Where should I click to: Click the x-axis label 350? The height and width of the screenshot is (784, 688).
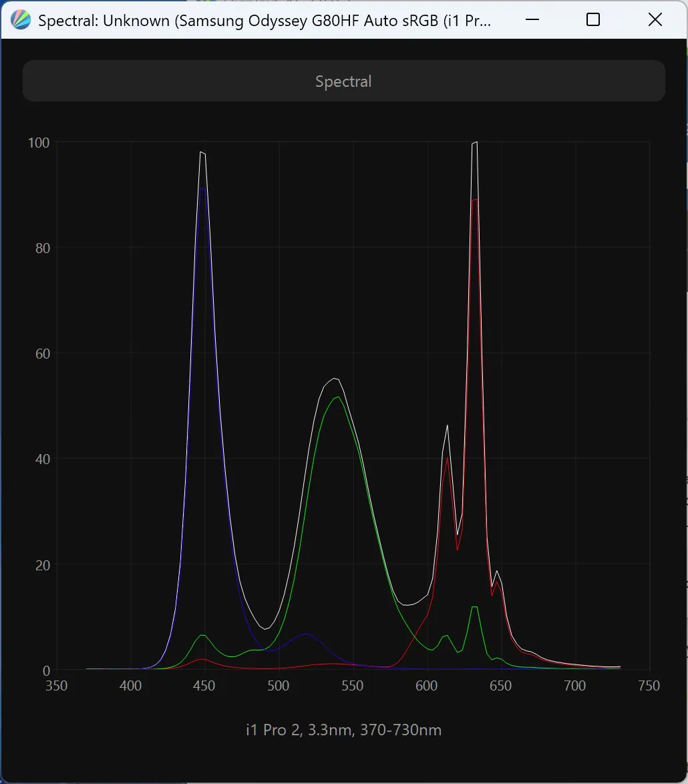57,686
